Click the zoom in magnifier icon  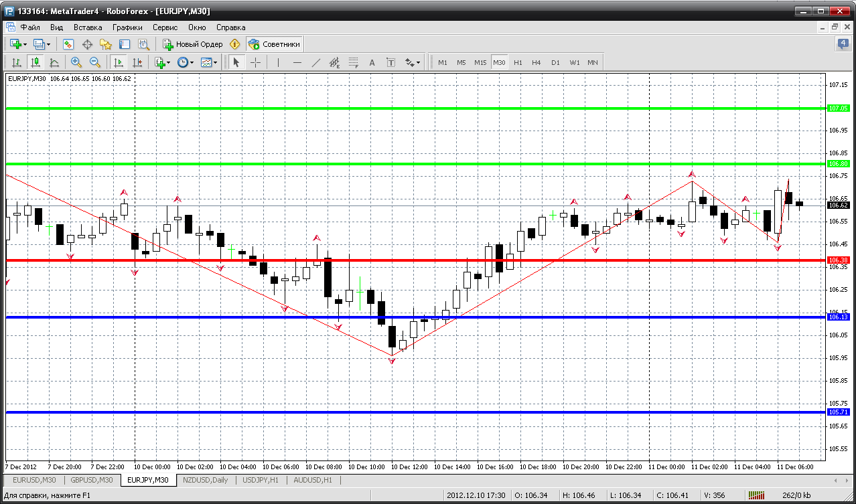[x=76, y=62]
